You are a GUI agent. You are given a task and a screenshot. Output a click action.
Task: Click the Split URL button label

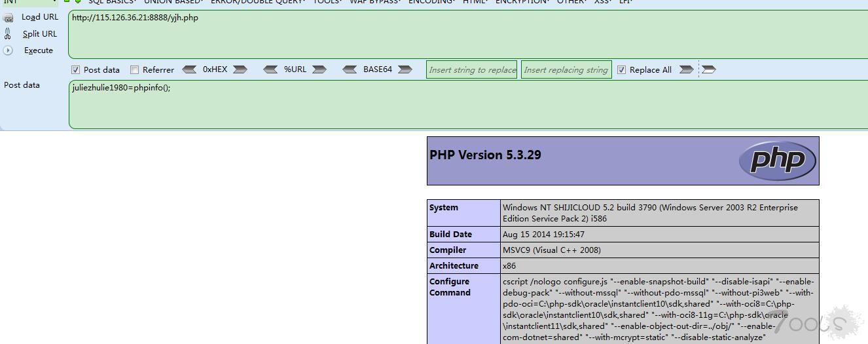(x=40, y=34)
